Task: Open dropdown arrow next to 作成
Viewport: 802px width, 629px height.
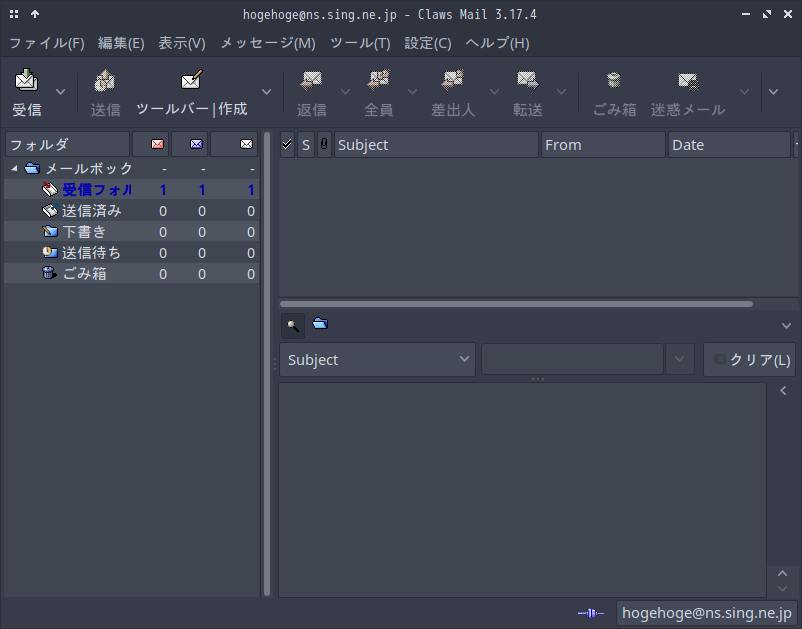Action: tap(266, 92)
